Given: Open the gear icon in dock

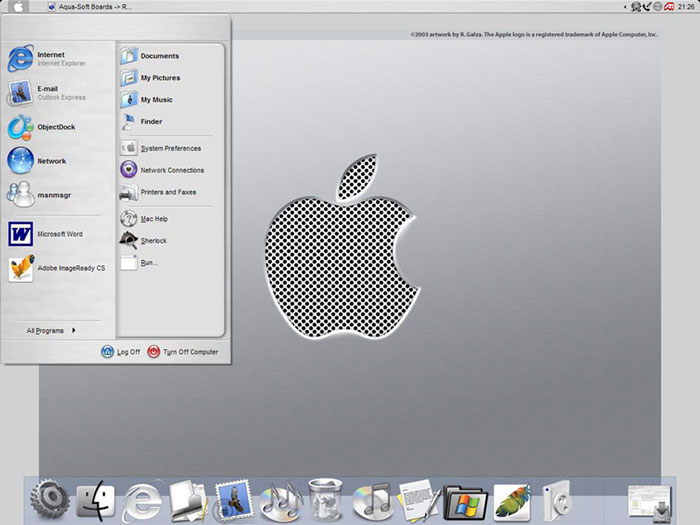Looking at the screenshot, I should [x=50, y=500].
